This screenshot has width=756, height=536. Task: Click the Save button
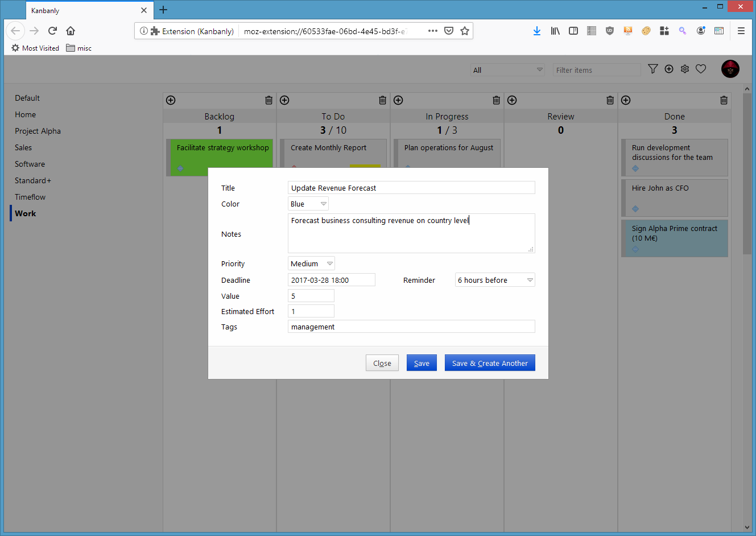[x=422, y=363]
